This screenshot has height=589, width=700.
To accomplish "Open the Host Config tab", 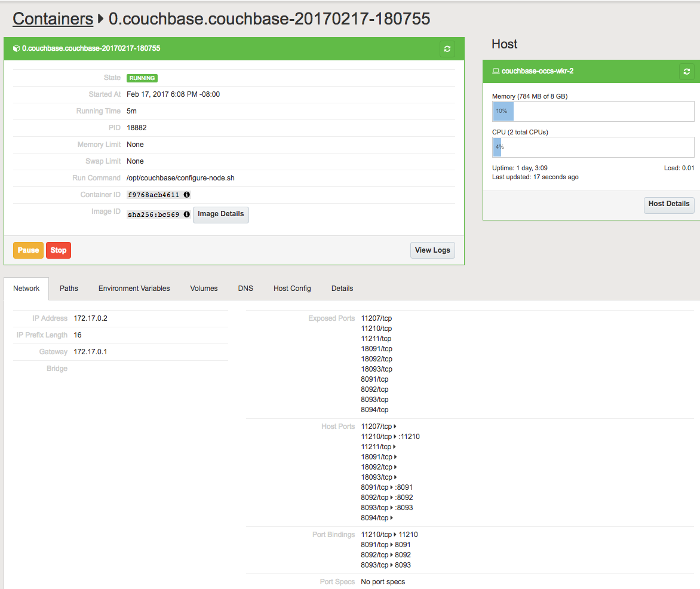I will point(292,289).
